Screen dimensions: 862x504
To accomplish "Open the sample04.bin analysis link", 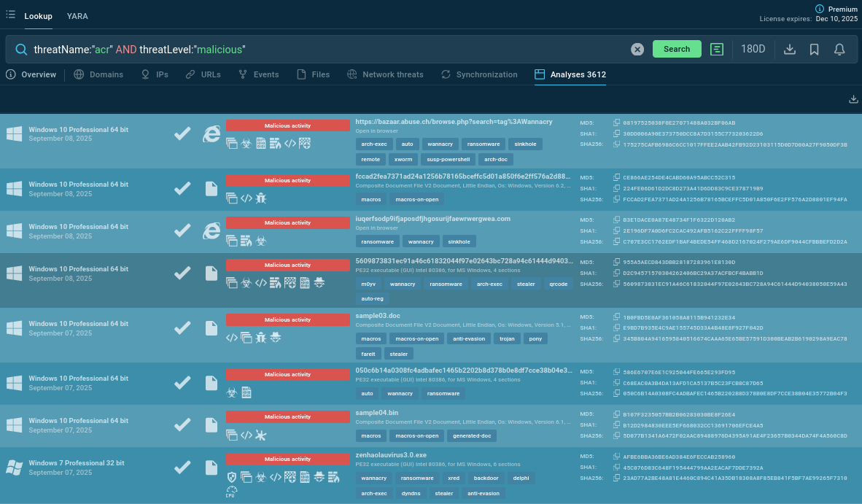I will pyautogui.click(x=377, y=413).
